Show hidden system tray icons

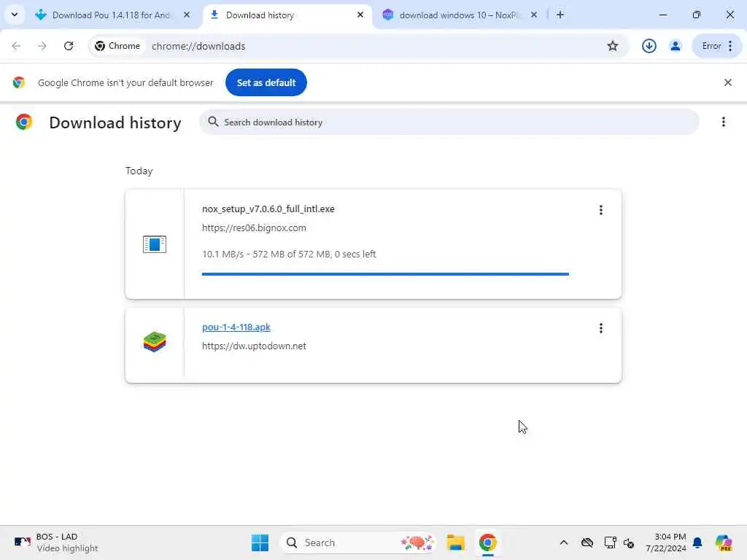coord(564,542)
